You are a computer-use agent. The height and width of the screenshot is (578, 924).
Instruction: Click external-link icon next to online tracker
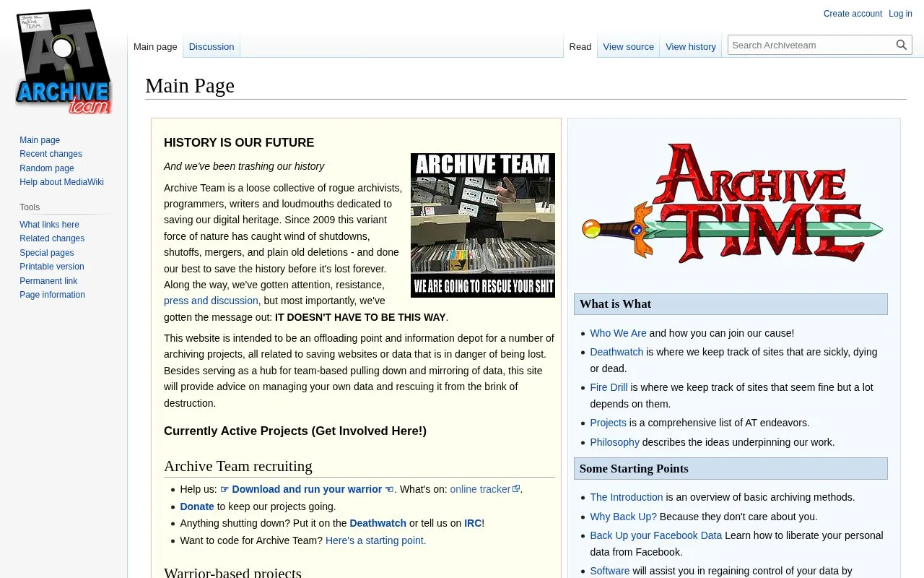click(x=516, y=489)
